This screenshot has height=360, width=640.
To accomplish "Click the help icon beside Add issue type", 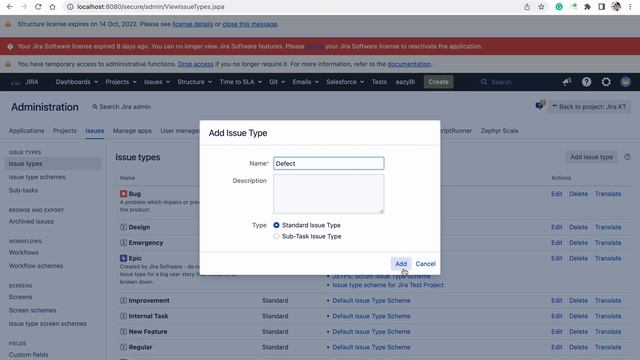I will pyautogui.click(x=627, y=157).
